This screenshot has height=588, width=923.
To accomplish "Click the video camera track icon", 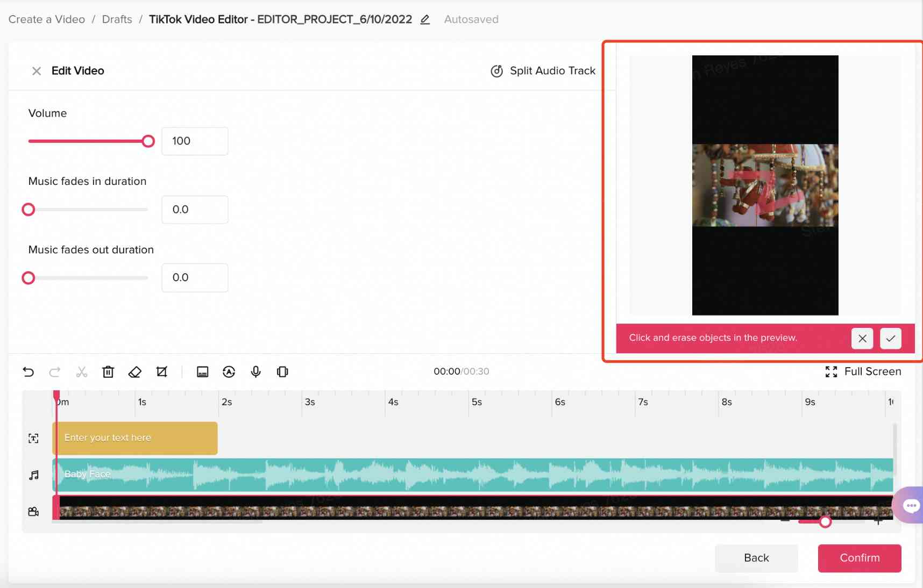I will (33, 512).
